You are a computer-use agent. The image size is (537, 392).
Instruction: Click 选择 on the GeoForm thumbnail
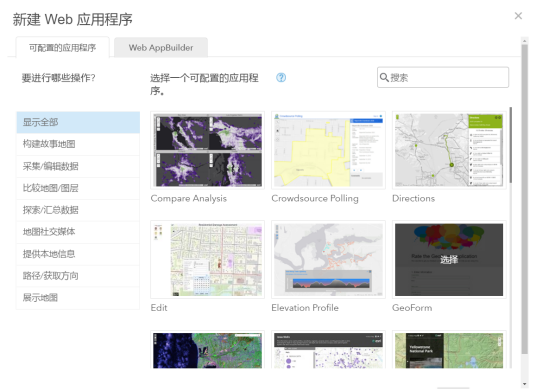pyautogui.click(x=449, y=260)
